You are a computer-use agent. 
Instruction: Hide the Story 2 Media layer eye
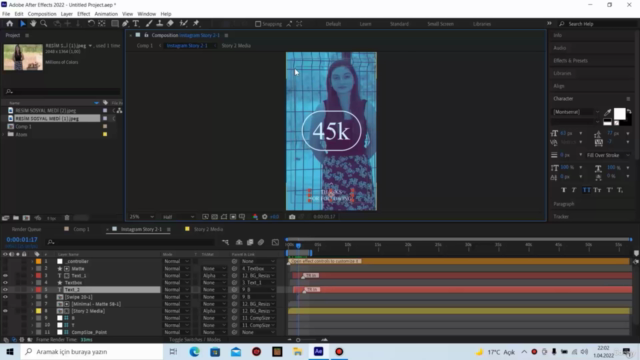click(x=5, y=311)
